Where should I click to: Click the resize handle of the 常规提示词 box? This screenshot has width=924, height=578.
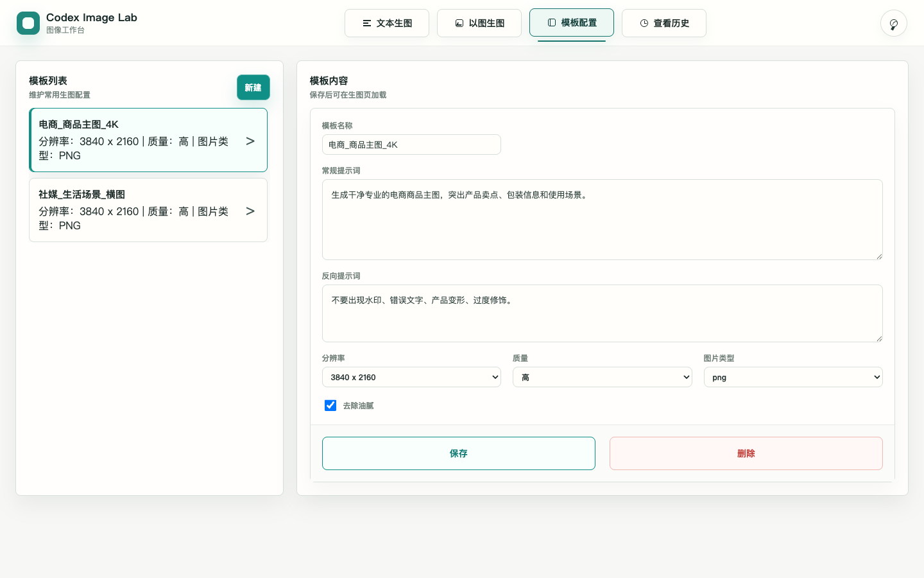pos(878,256)
